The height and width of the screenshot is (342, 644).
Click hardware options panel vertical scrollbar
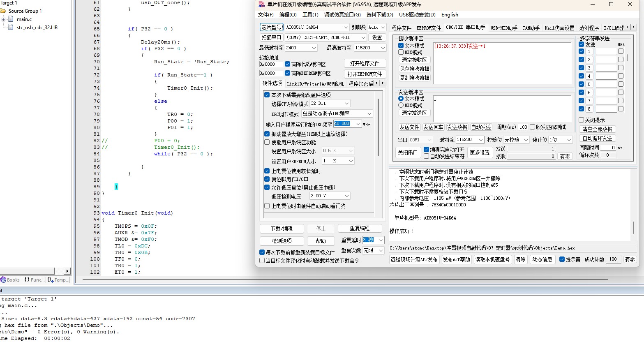(378, 127)
